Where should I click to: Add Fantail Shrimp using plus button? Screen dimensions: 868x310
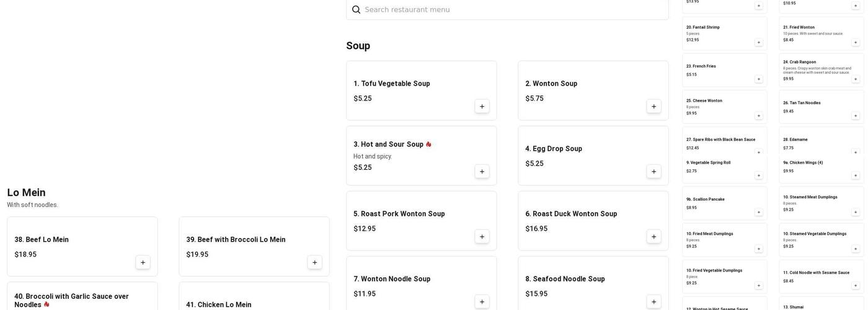(758, 43)
